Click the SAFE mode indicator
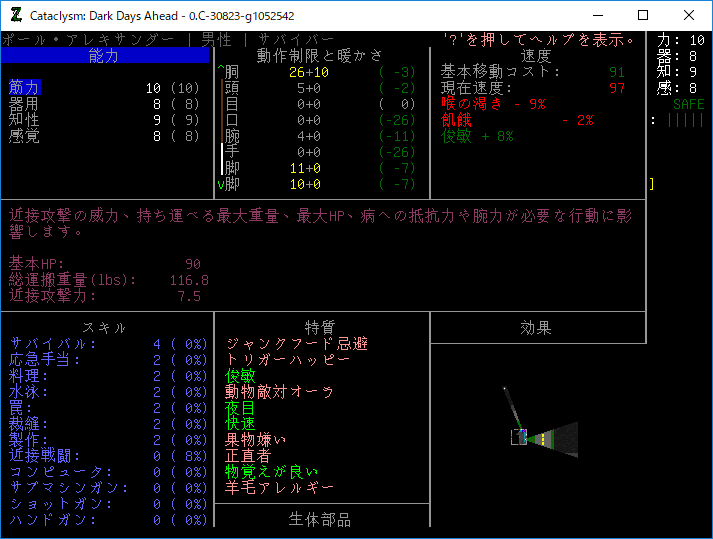Image resolution: width=713 pixels, height=539 pixels. coord(688,104)
